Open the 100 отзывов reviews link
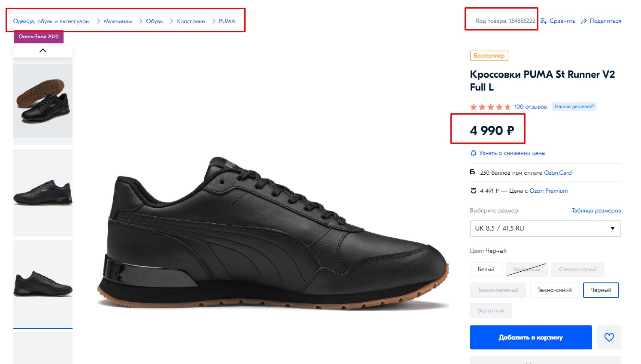This screenshot has height=364, width=641. (x=530, y=107)
